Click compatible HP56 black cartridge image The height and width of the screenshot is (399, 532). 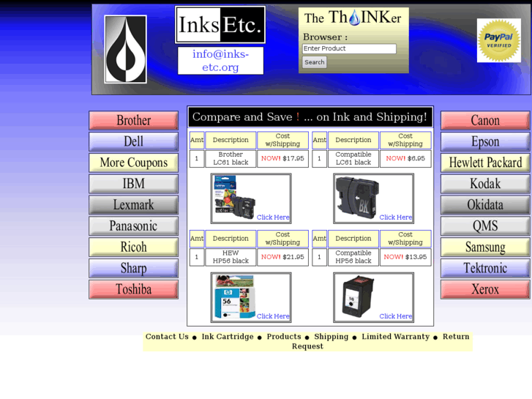357,297
